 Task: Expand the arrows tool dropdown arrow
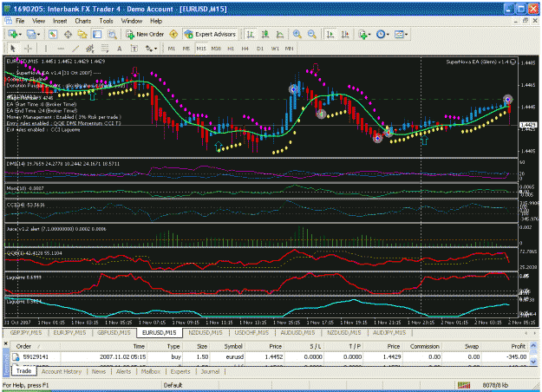pyautogui.click(x=156, y=49)
